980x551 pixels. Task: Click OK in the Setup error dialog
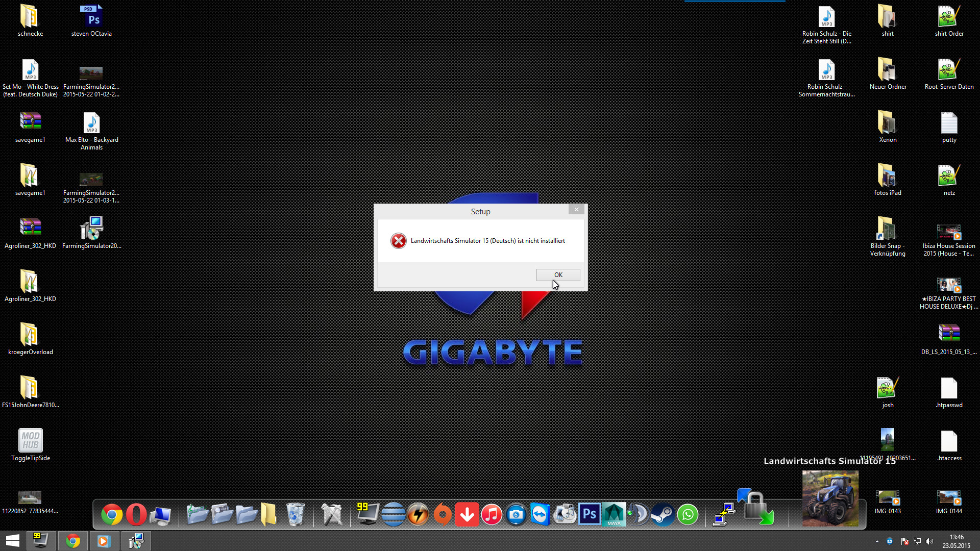point(558,275)
